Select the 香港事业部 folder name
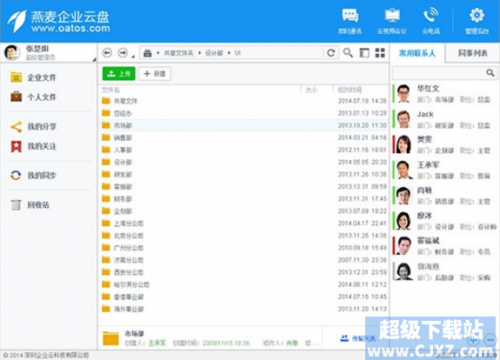The height and width of the screenshot is (360, 500). click(x=129, y=297)
